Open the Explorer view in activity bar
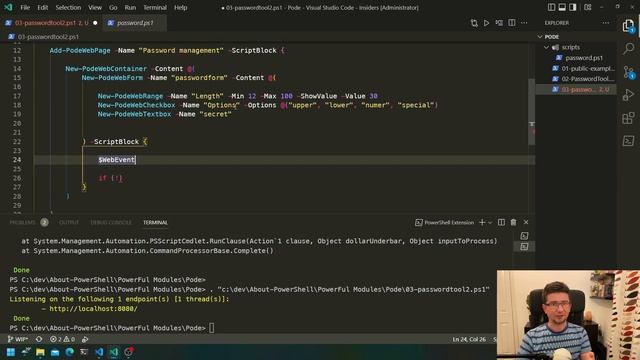The width and height of the screenshot is (640, 360). [x=628, y=26]
